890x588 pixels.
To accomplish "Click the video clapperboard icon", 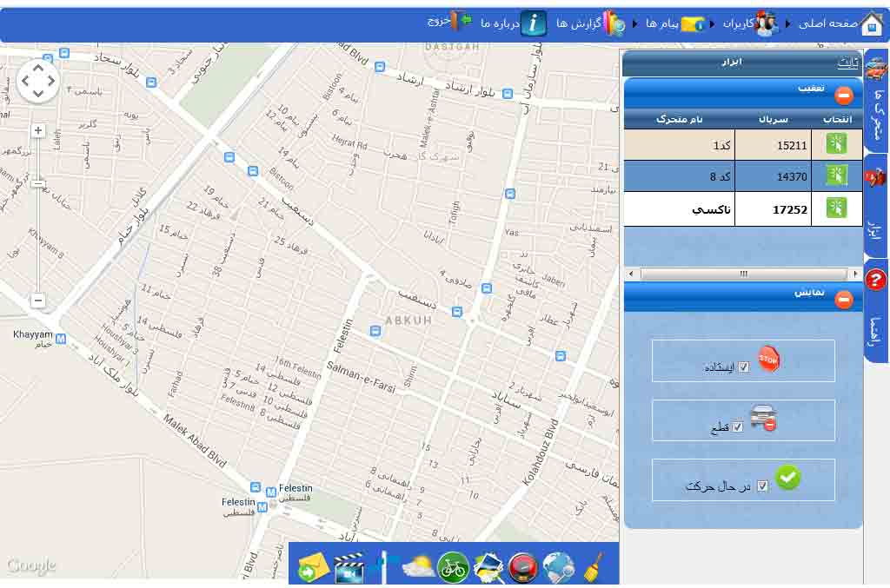I will 349,568.
